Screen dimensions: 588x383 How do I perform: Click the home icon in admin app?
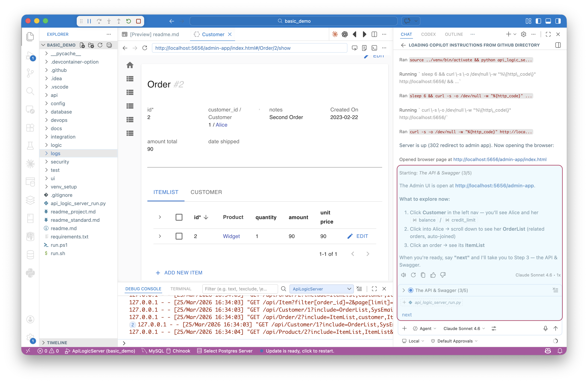point(130,65)
